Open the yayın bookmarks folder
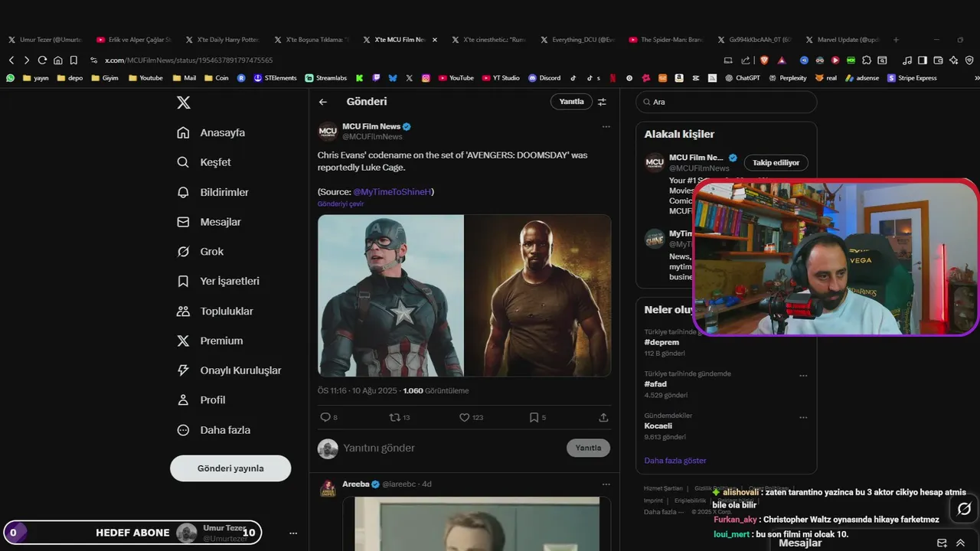The image size is (980, 551). coord(36,78)
